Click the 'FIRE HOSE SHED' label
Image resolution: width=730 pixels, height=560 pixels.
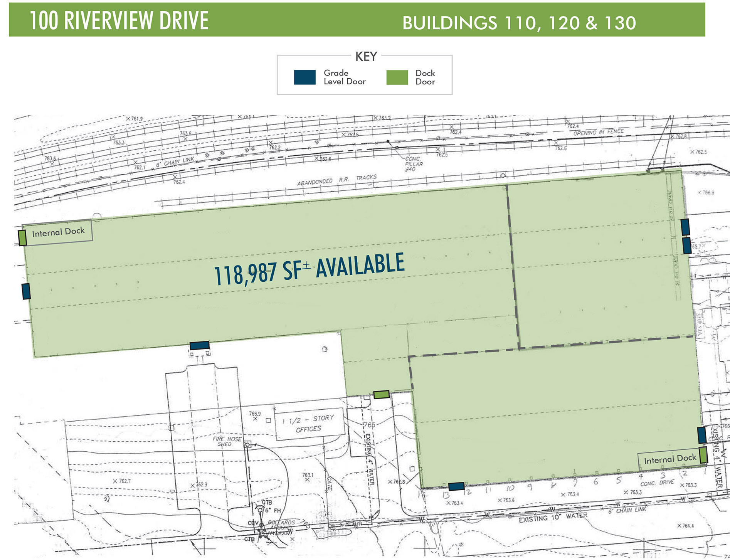227,441
